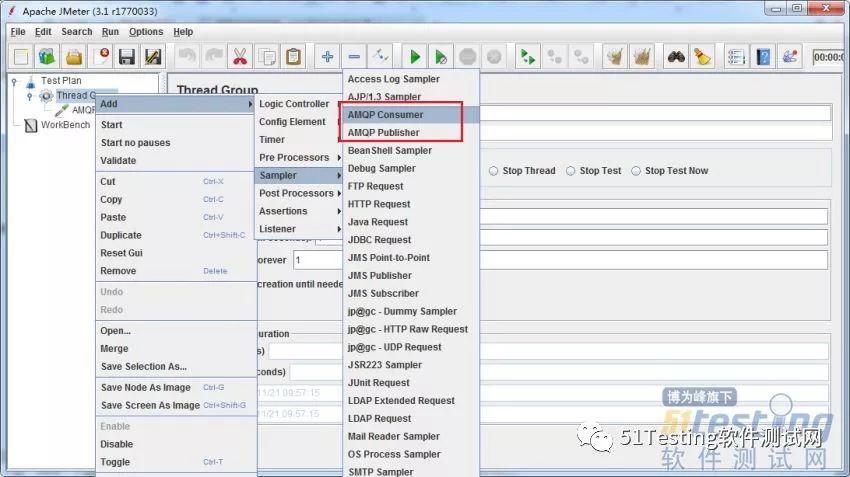Select Logic Controller in Add submenu
This screenshot has width=850, height=477.
tap(299, 104)
